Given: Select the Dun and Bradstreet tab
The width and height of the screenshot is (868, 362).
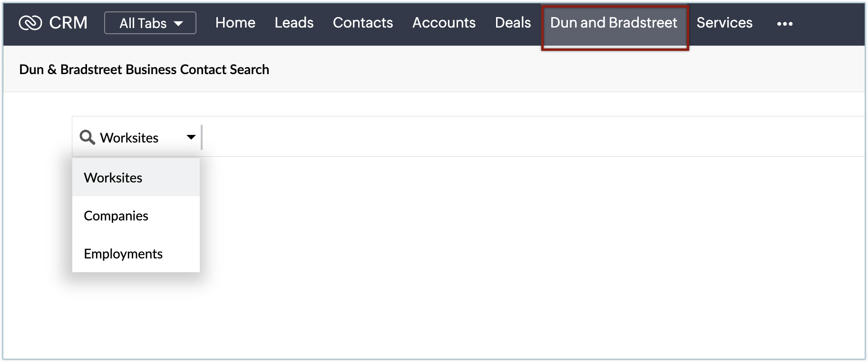Looking at the screenshot, I should click(614, 23).
